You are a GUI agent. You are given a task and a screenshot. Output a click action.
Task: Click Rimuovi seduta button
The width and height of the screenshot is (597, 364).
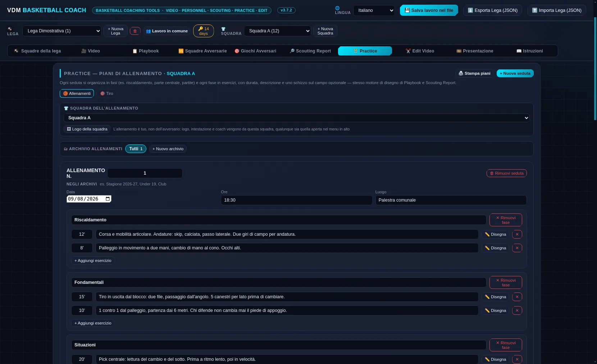point(506,173)
